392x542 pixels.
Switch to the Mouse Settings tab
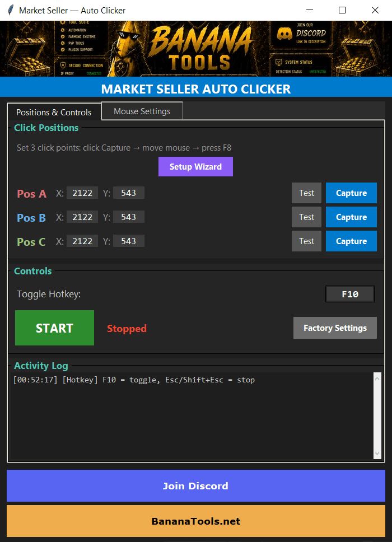pos(142,111)
